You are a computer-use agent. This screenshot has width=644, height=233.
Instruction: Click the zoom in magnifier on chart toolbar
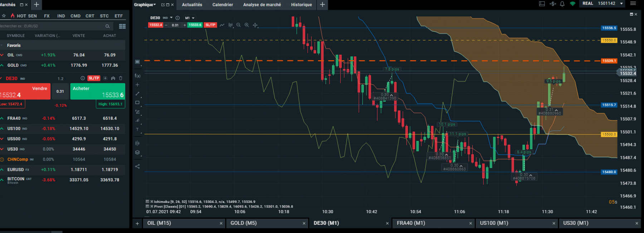point(247,25)
